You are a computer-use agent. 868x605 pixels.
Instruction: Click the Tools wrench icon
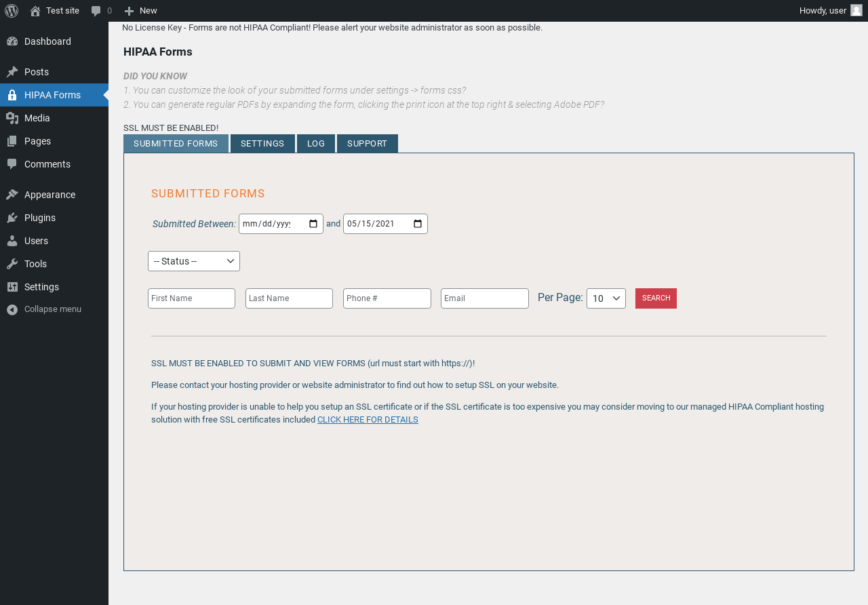click(x=12, y=264)
